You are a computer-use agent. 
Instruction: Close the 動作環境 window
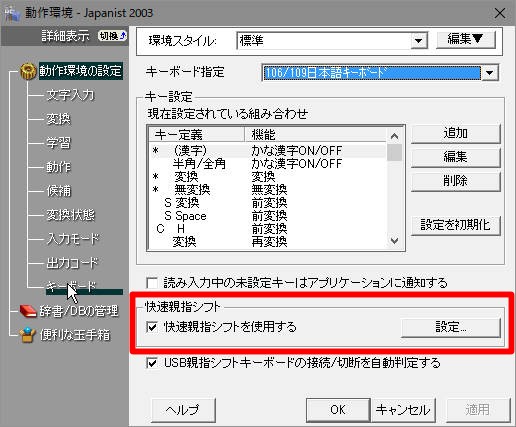click(x=500, y=13)
